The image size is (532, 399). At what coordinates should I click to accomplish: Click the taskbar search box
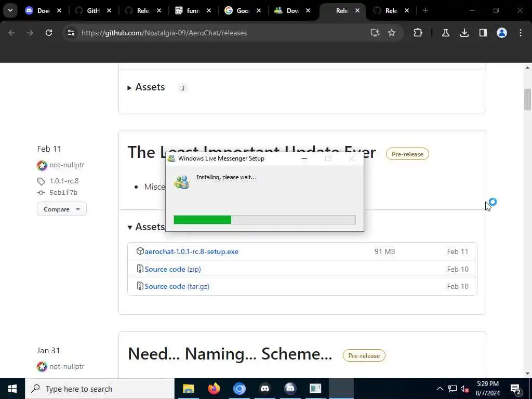(100, 389)
